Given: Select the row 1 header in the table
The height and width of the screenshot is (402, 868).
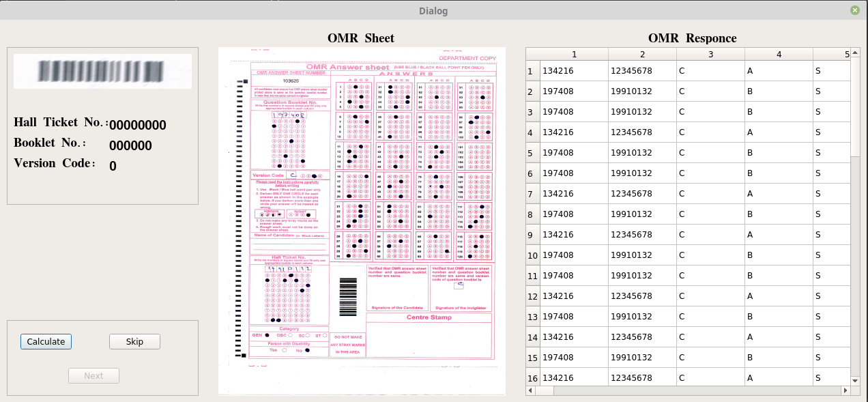Looking at the screenshot, I should pyautogui.click(x=533, y=71).
